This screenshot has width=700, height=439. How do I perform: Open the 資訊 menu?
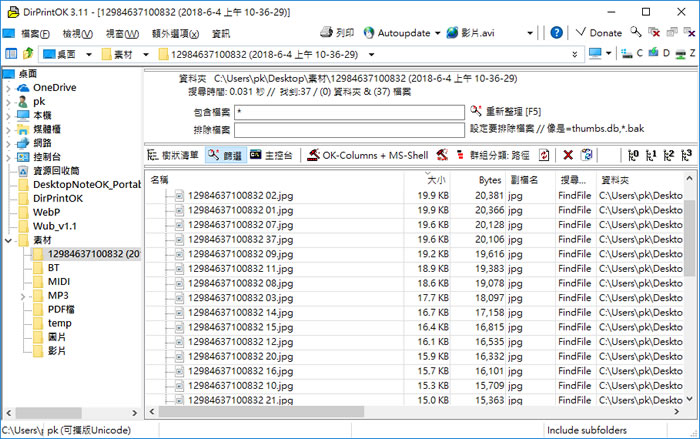click(x=221, y=33)
